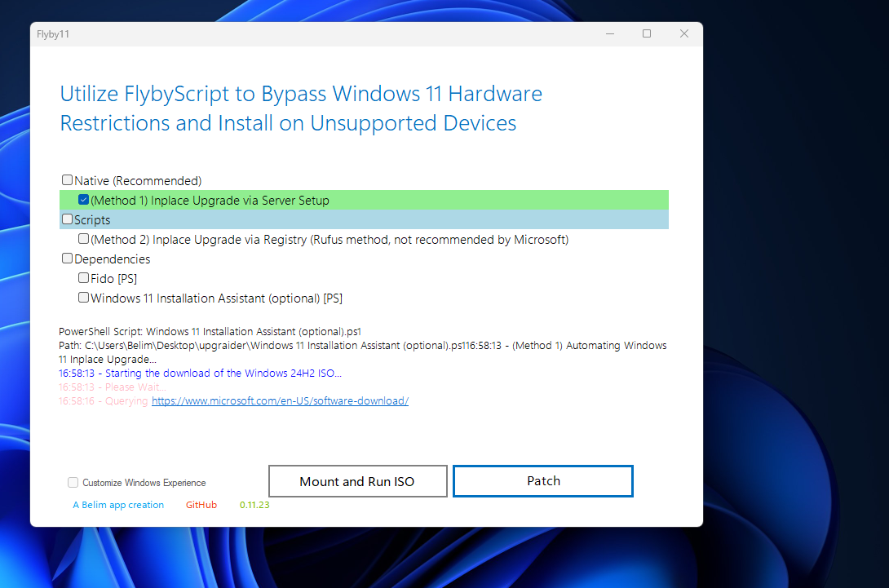
Task: Select the highlighted Method 1 row
Action: pos(212,199)
